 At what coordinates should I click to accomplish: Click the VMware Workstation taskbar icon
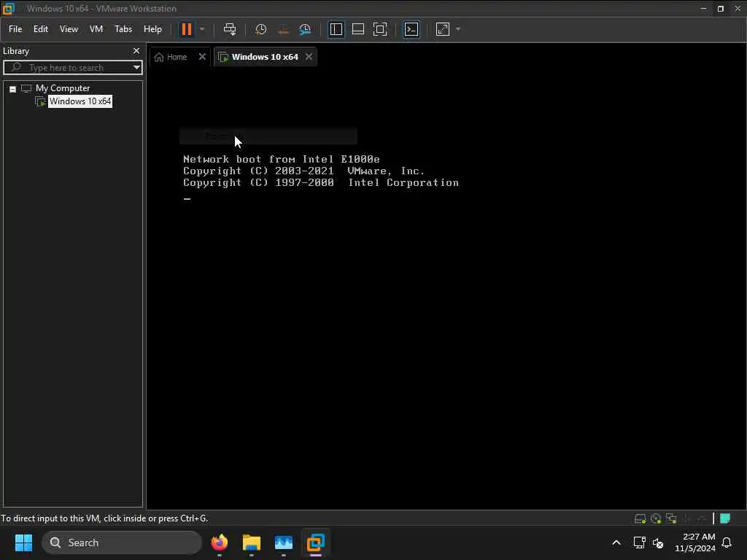(x=315, y=542)
